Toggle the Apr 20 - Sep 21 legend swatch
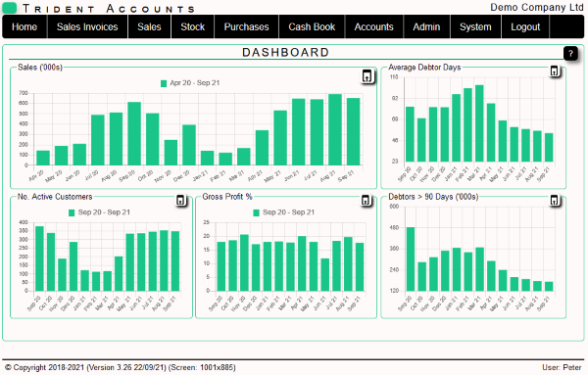The image size is (588, 375). pyautogui.click(x=164, y=83)
